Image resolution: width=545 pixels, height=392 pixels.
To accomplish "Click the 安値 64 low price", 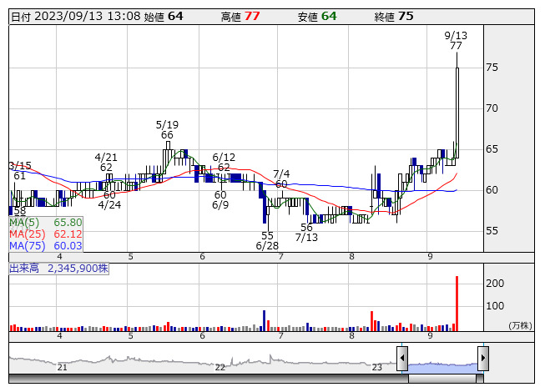I will pos(317,17).
